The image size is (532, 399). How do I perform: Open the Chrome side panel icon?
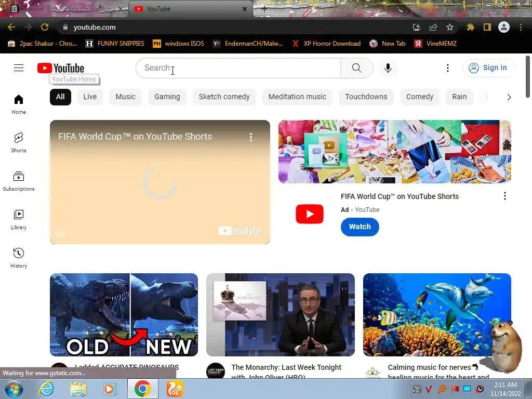(487, 27)
